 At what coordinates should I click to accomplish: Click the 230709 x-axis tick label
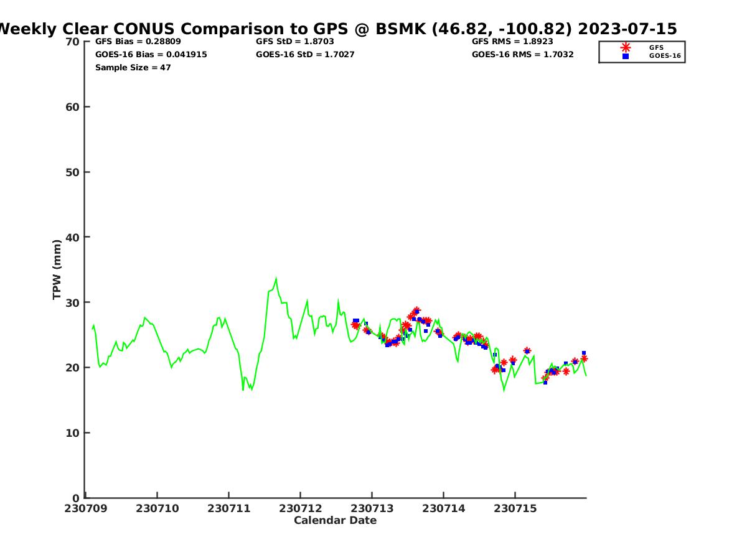86,508
